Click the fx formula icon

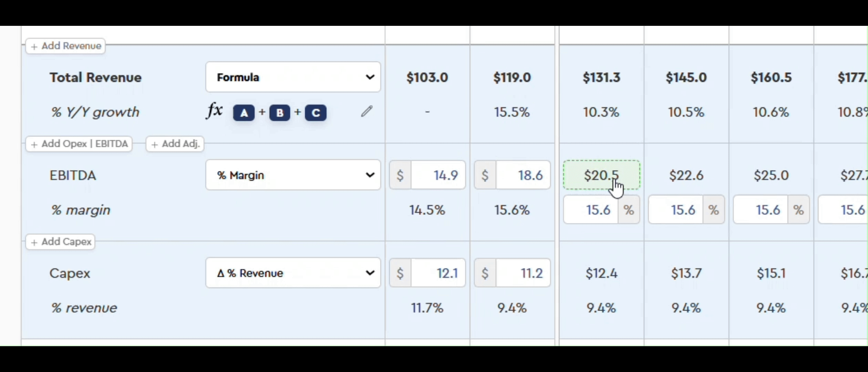tap(215, 111)
